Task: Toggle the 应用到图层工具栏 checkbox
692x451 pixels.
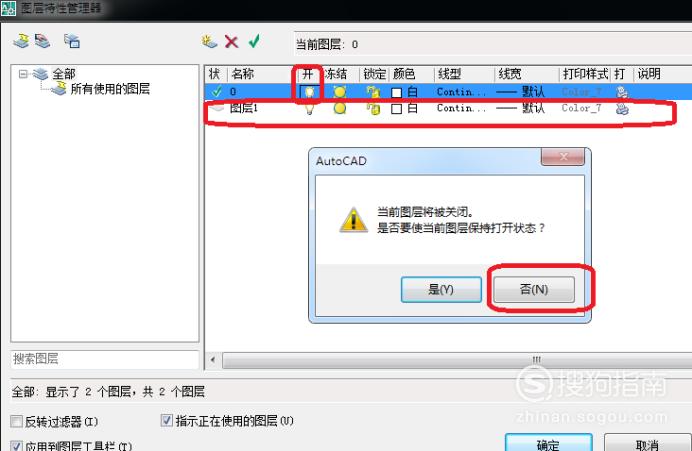Action: 16,446
